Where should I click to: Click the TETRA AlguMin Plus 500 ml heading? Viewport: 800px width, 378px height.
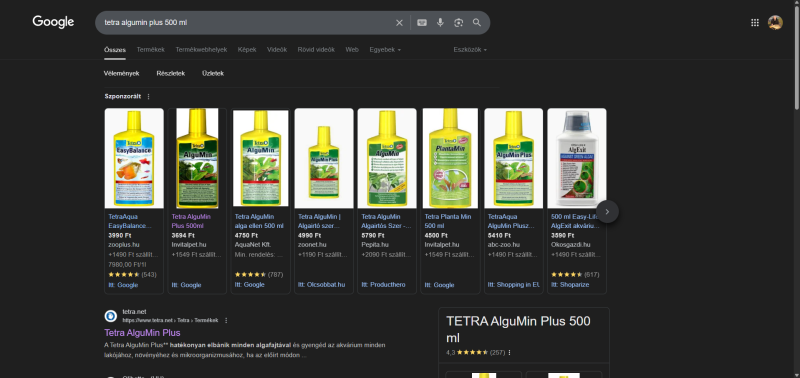[518, 330]
